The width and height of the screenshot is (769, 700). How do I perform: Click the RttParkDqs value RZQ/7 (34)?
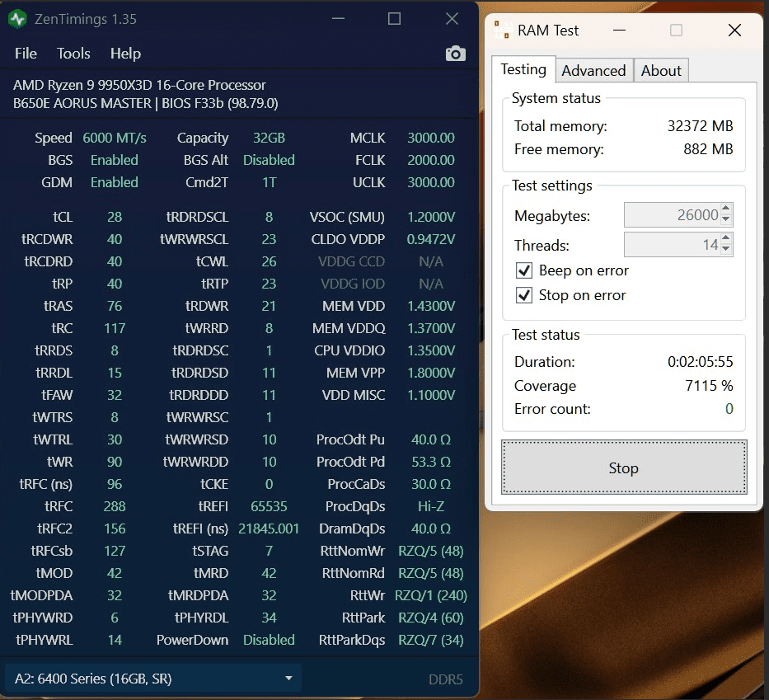click(x=430, y=640)
